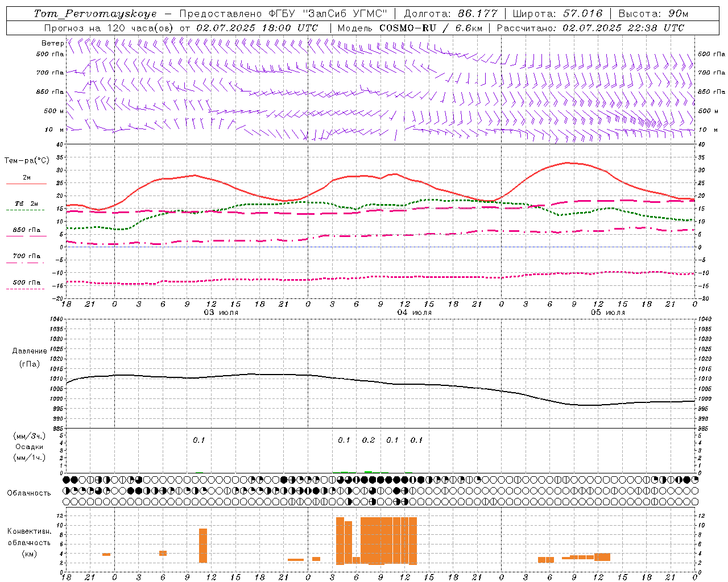Click the "2м" temperature legend entry
This screenshot has height=582, width=728.
pos(27,178)
